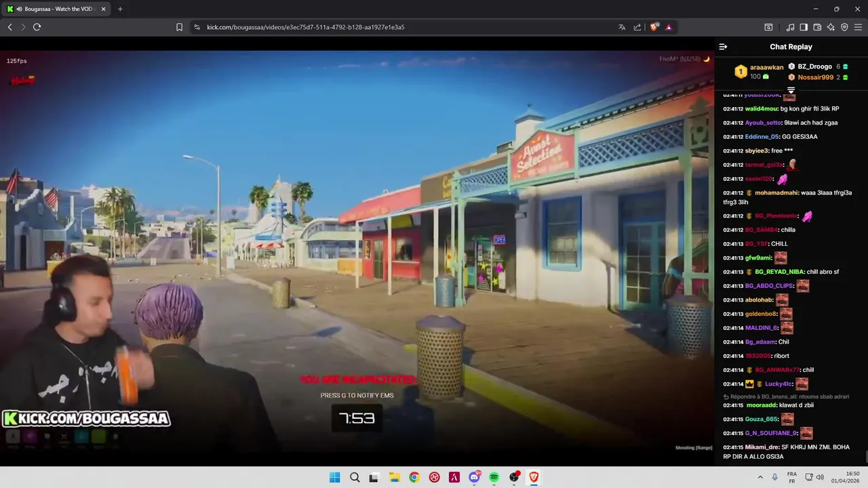Click username Ayoub_setto in chat
This screenshot has width=868, height=488.
[x=764, y=123]
